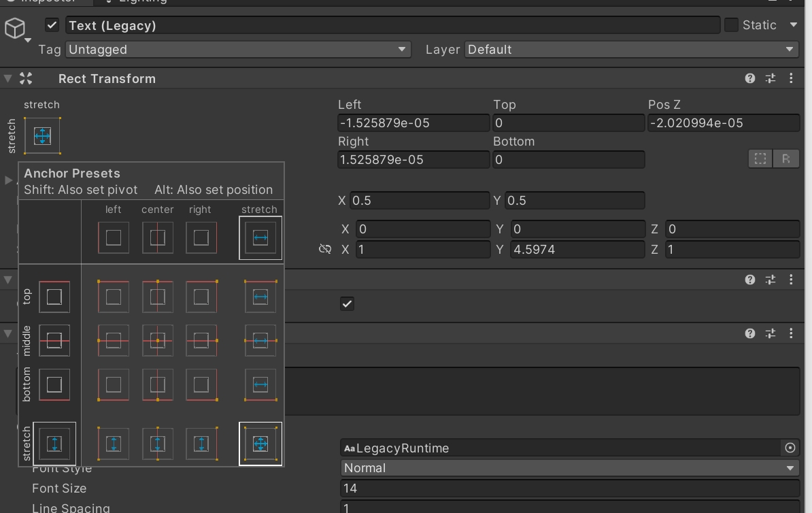Screen dimensions: 812x513
Task: Select the bottom-center anchor preset
Action: tap(157, 384)
